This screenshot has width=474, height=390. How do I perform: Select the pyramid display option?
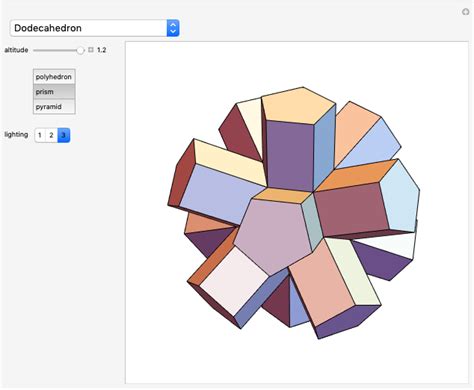54,107
